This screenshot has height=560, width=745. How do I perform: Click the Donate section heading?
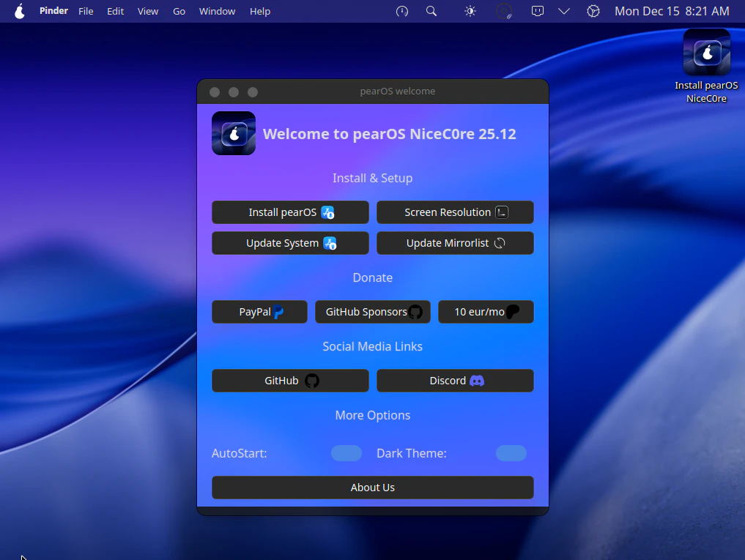point(372,278)
